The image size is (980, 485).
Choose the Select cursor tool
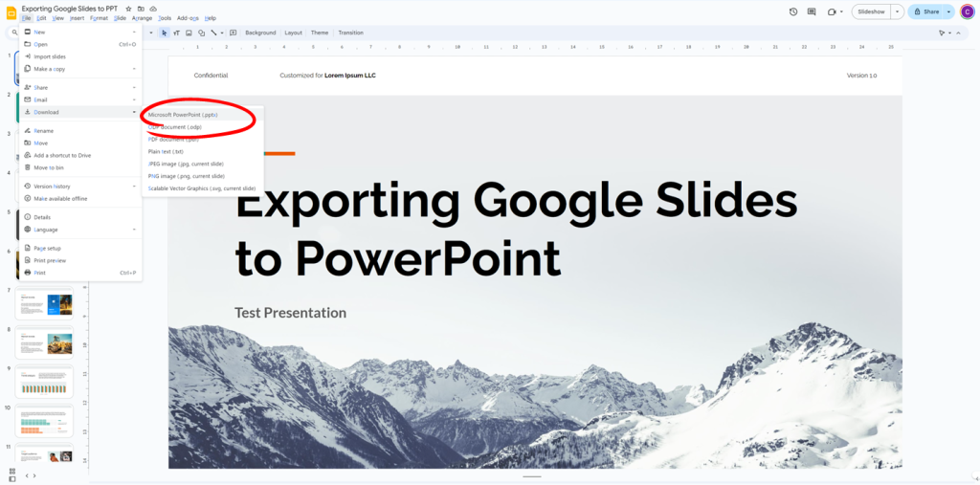(x=165, y=33)
